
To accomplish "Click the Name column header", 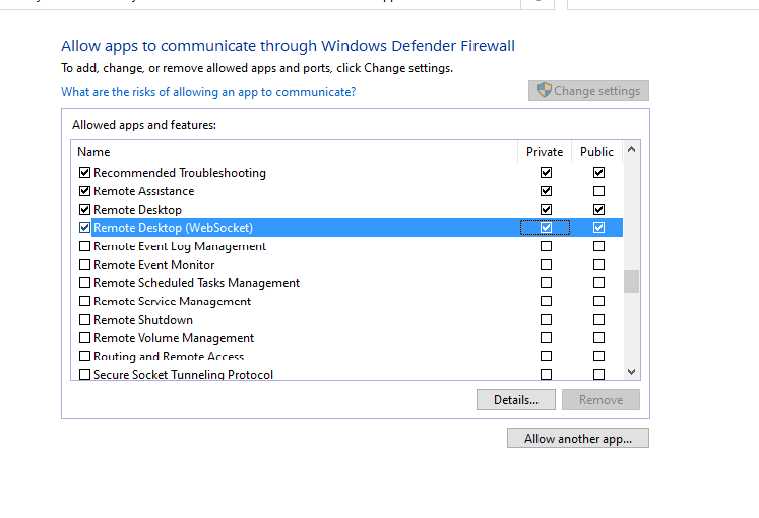I will 94,152.
